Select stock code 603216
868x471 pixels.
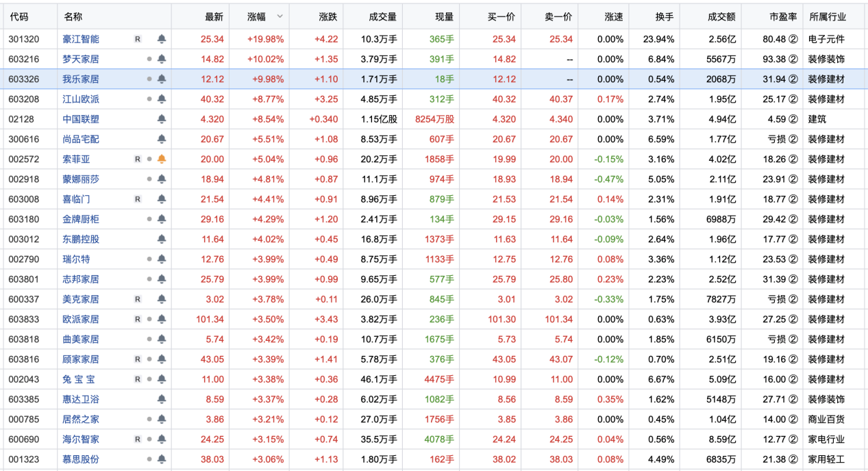(24, 59)
